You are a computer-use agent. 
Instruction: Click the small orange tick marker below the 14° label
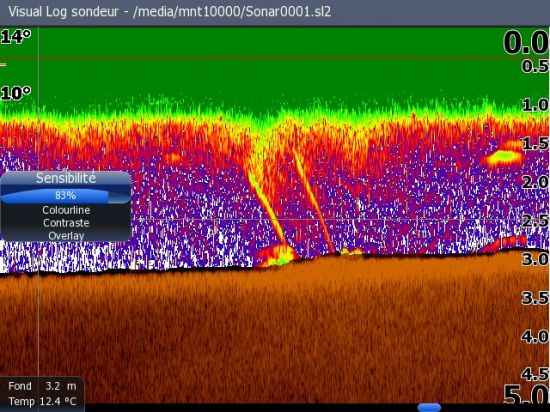click(3, 65)
